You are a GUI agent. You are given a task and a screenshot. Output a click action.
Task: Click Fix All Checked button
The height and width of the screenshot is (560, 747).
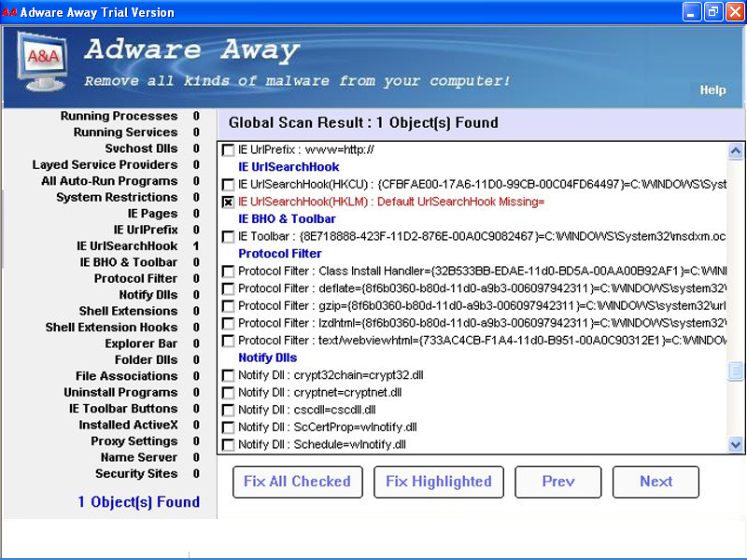coord(297,482)
